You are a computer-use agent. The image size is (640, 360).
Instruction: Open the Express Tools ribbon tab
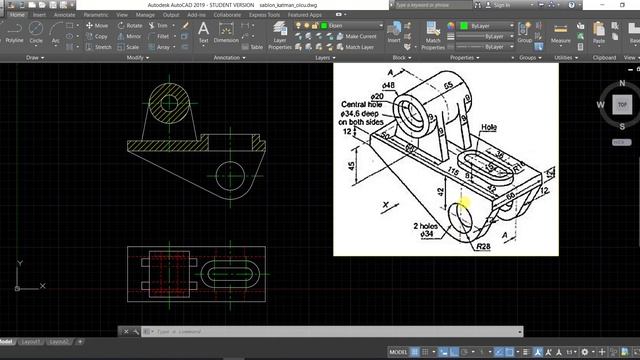[x=264, y=15]
